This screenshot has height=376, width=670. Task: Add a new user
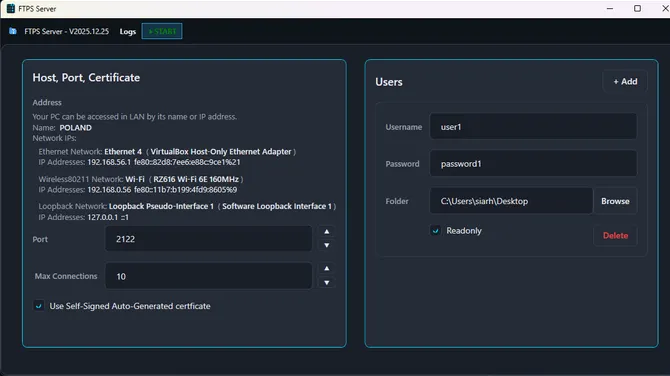point(625,82)
